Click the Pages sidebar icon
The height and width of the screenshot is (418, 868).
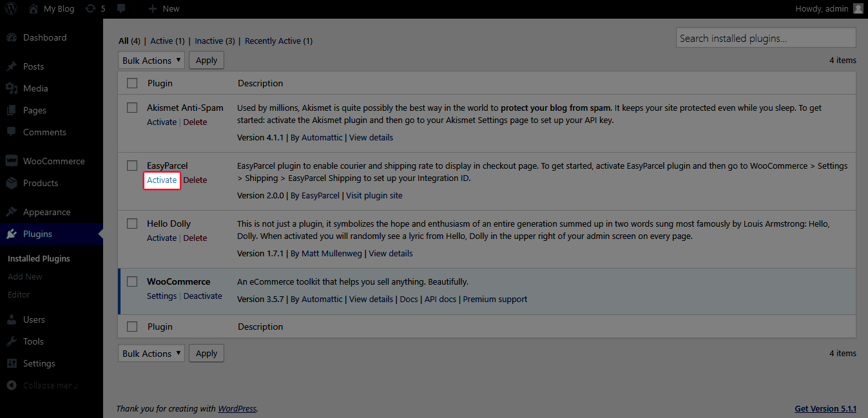pyautogui.click(x=12, y=110)
